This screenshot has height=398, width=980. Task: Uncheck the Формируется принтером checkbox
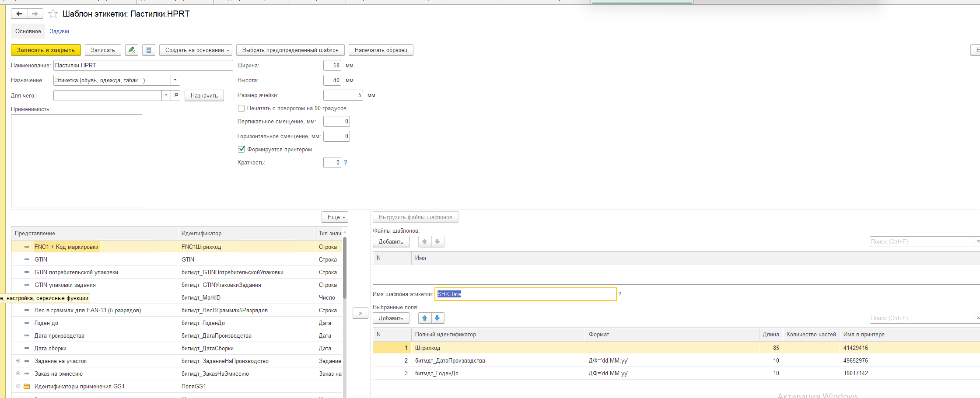(241, 149)
